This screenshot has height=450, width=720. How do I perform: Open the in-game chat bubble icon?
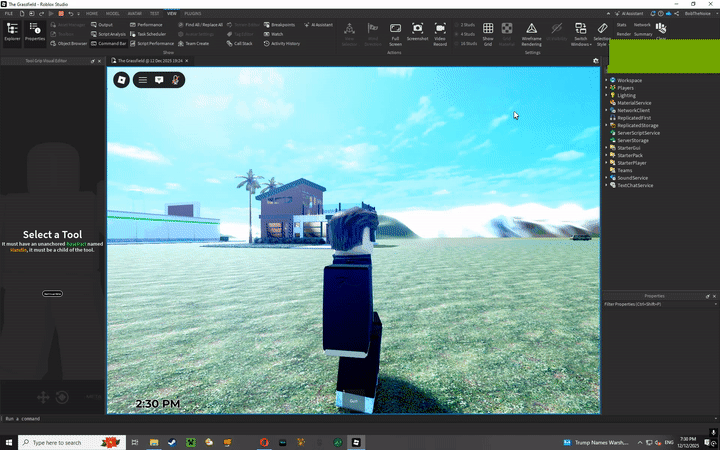(159, 79)
